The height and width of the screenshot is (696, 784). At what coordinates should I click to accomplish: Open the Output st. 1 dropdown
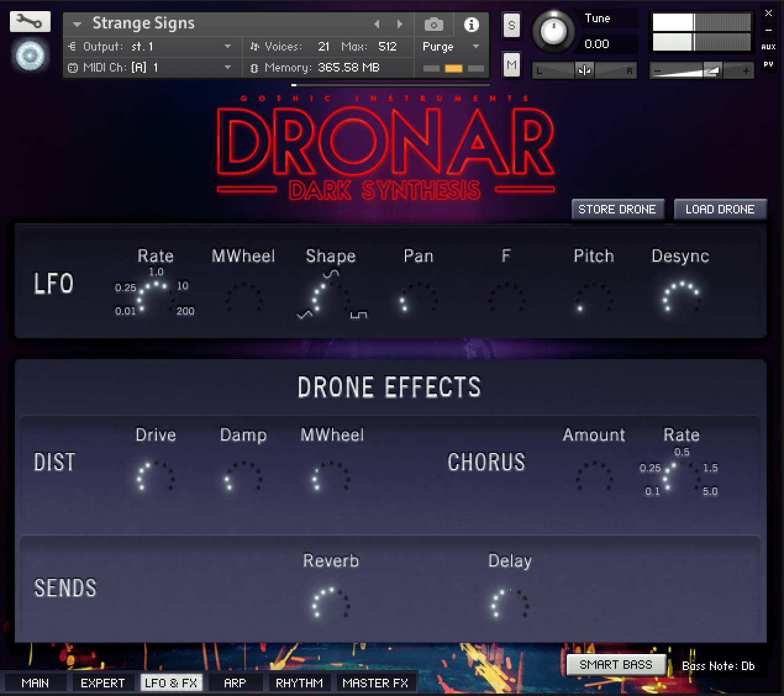228,47
